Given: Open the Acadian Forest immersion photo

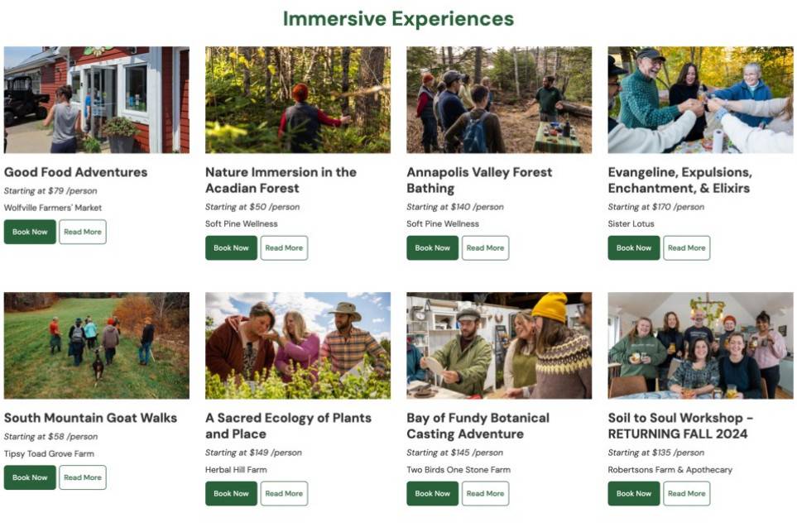Looking at the screenshot, I should 298,99.
